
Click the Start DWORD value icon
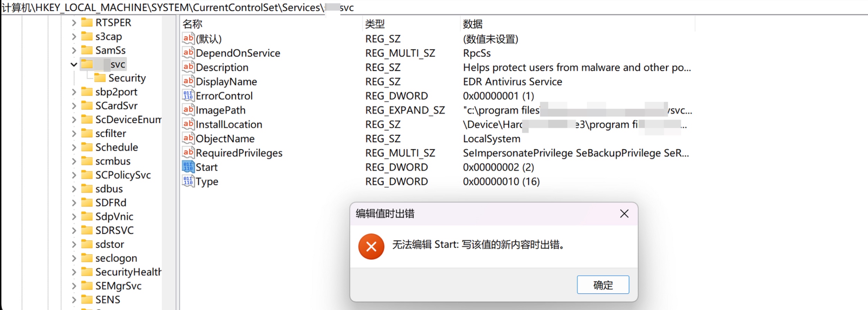click(188, 167)
